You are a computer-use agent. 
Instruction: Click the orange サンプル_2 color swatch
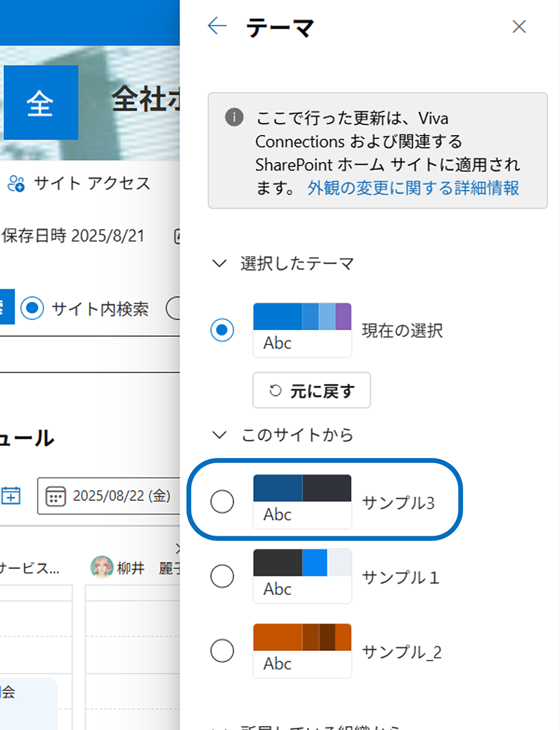pyautogui.click(x=302, y=638)
